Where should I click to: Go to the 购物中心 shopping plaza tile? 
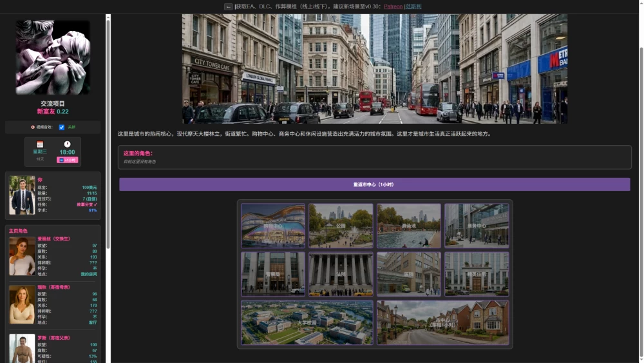pyautogui.click(x=273, y=226)
